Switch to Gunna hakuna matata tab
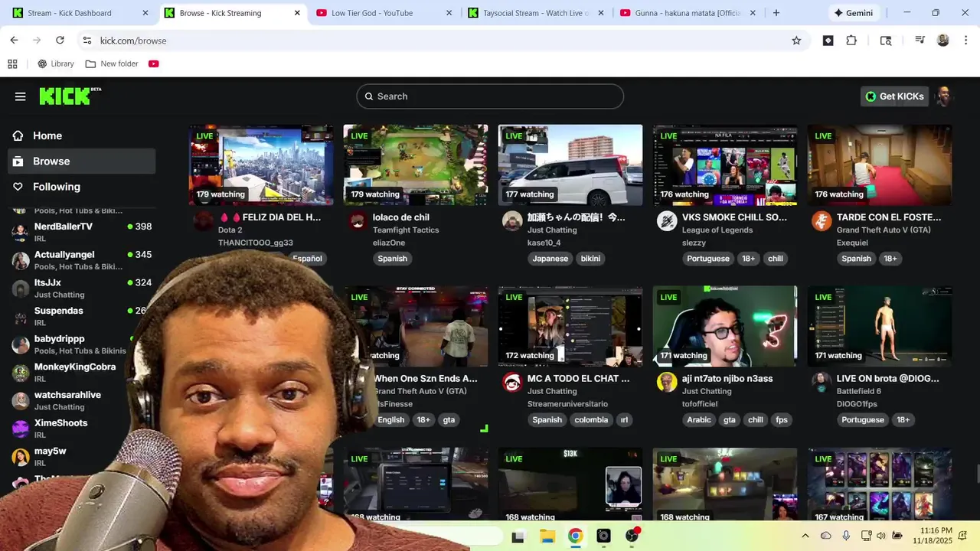980x551 pixels. coord(688,13)
